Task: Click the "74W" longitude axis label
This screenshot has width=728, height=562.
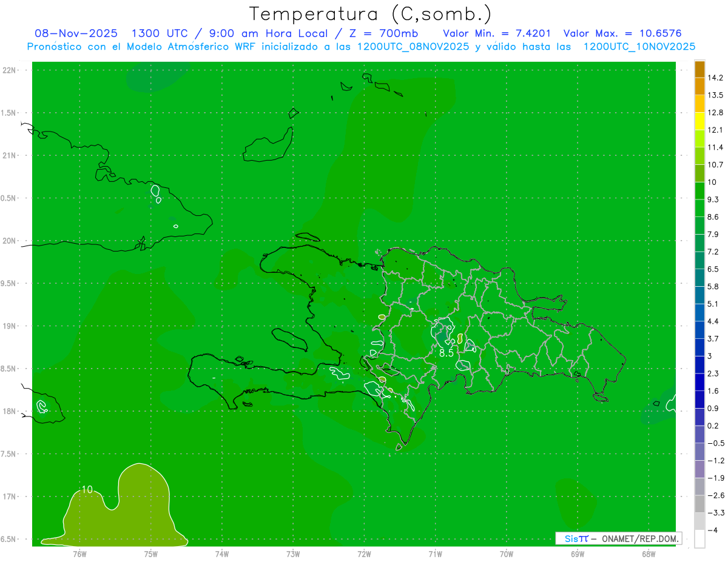Action: 222,554
